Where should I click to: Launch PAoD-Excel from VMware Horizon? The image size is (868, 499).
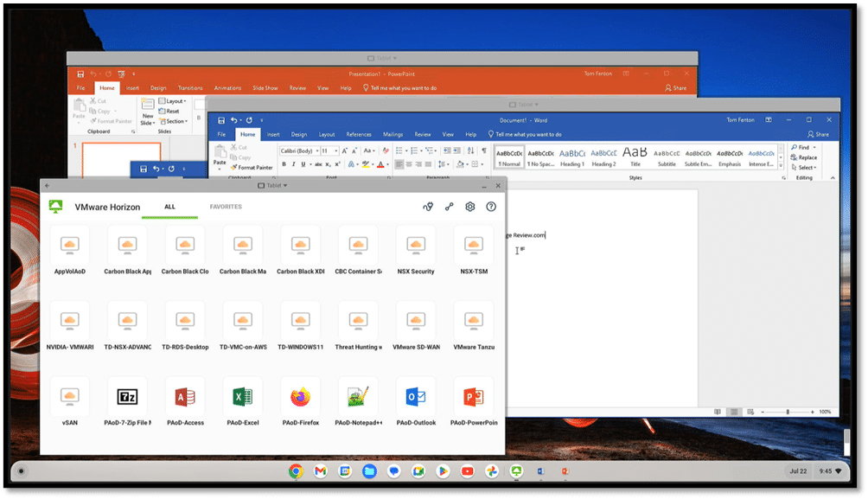(242, 401)
